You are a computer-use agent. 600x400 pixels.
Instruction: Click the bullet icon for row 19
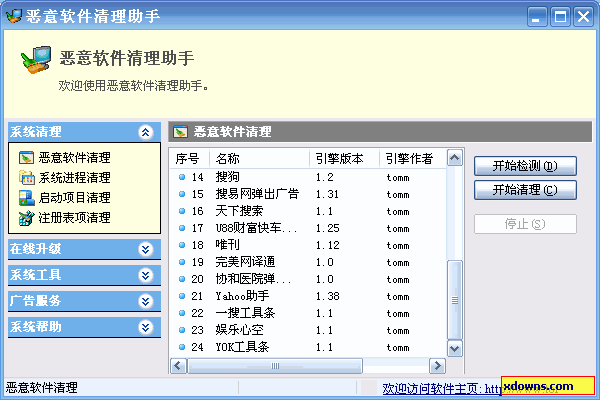point(182,262)
